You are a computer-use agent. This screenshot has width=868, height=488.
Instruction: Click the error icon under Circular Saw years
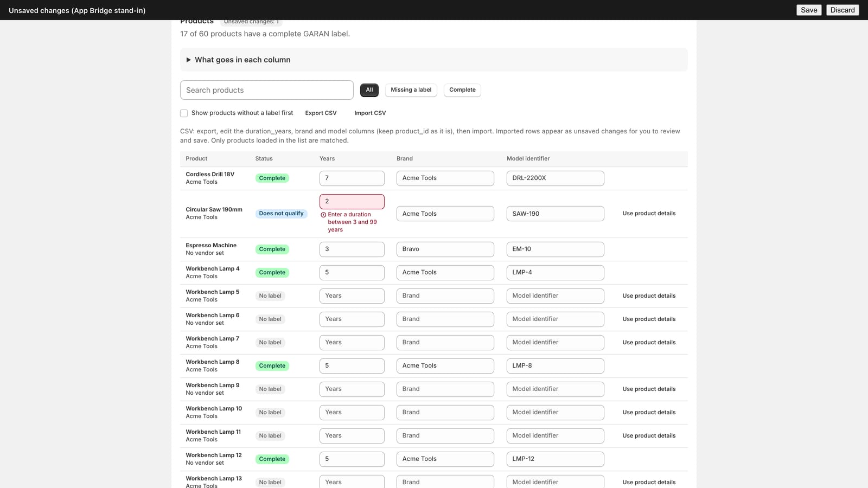click(x=323, y=215)
